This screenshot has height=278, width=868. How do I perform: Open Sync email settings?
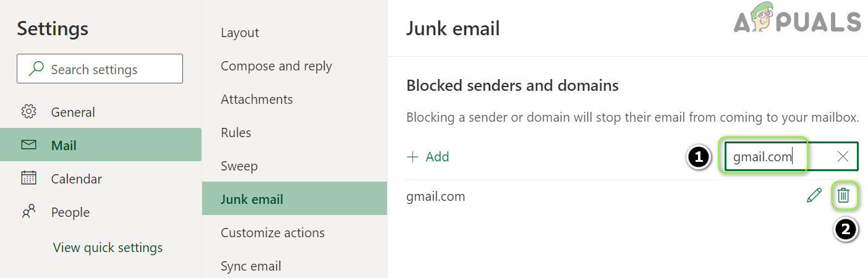pos(251,266)
